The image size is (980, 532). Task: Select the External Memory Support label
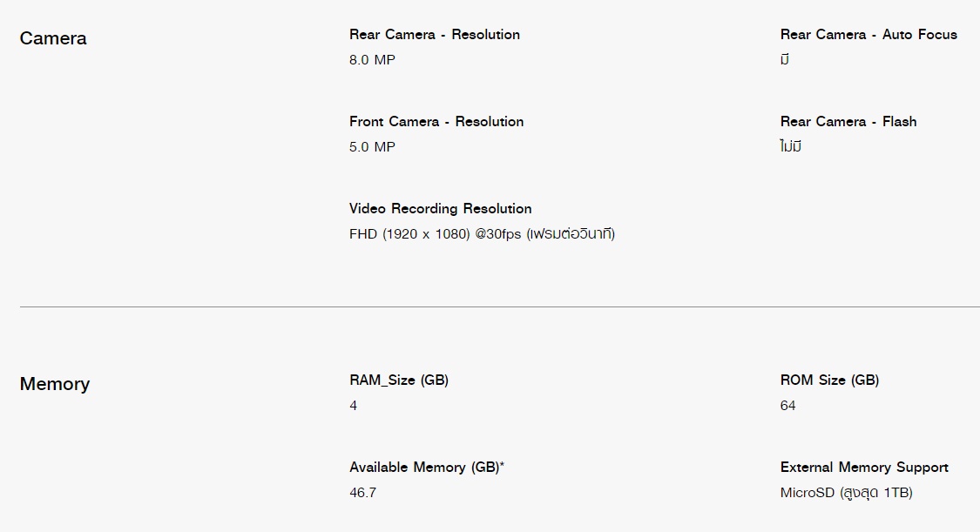point(864,467)
